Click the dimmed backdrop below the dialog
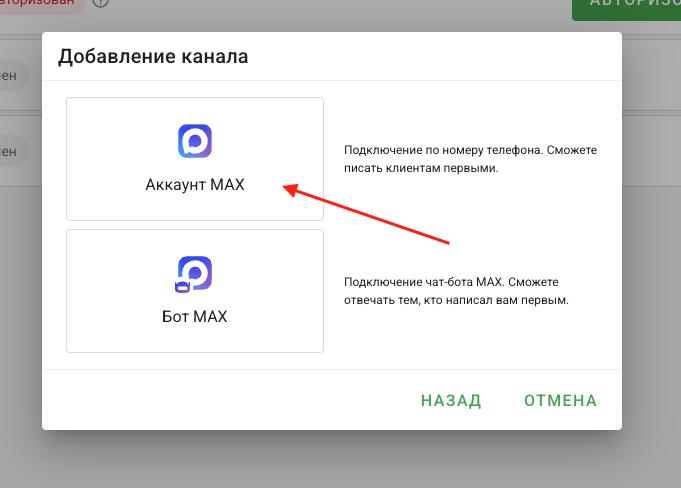 [340, 460]
